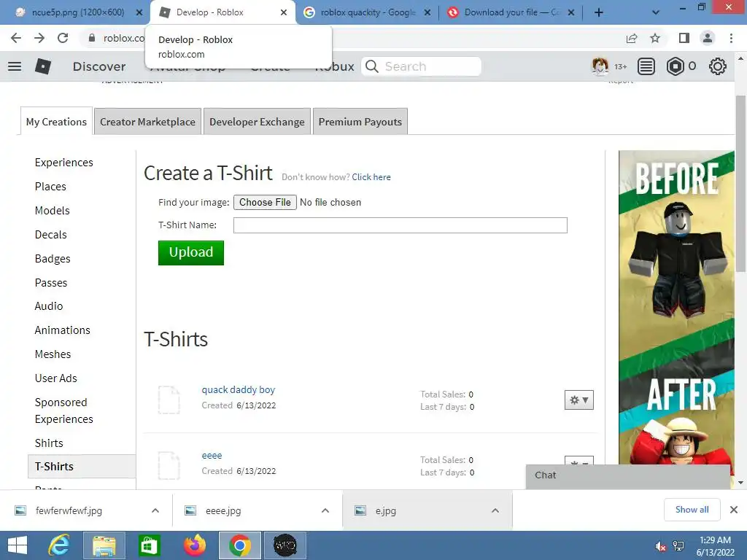
Task: Open Chrome profile account icon
Action: tap(708, 38)
